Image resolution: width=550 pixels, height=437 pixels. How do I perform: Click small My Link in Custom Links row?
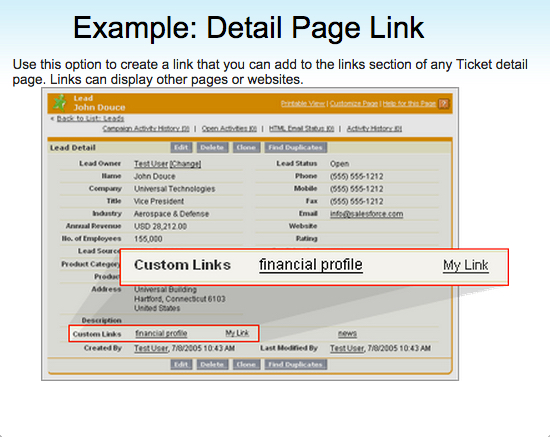[237, 333]
